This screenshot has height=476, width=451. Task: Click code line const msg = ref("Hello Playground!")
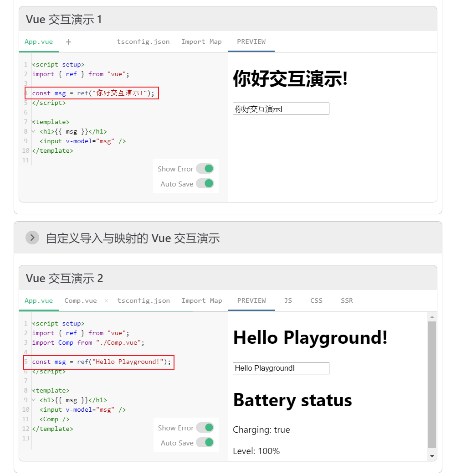pos(101,362)
